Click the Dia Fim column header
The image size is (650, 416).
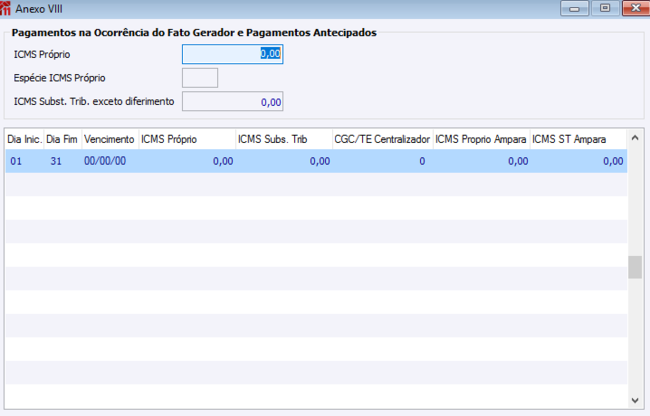pyautogui.click(x=62, y=138)
